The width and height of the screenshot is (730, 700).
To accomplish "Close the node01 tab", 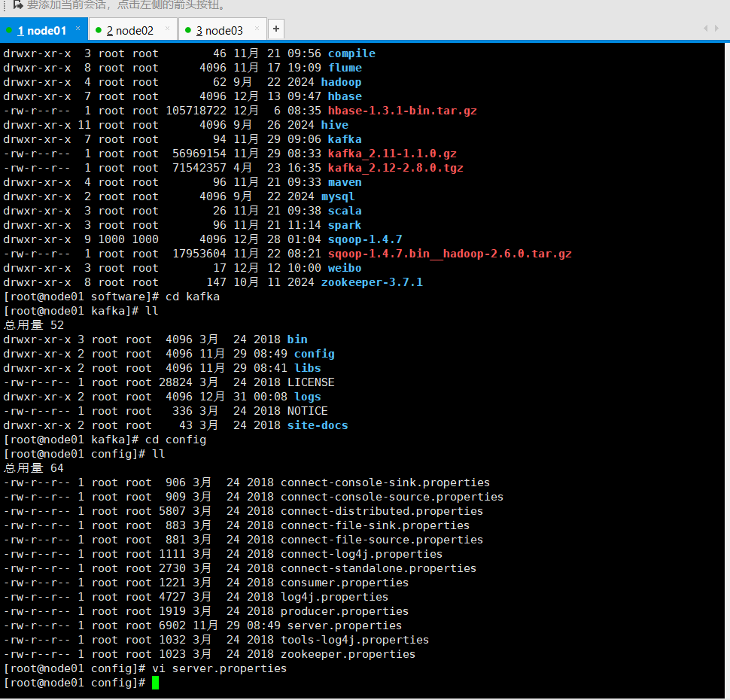I will [78, 29].
